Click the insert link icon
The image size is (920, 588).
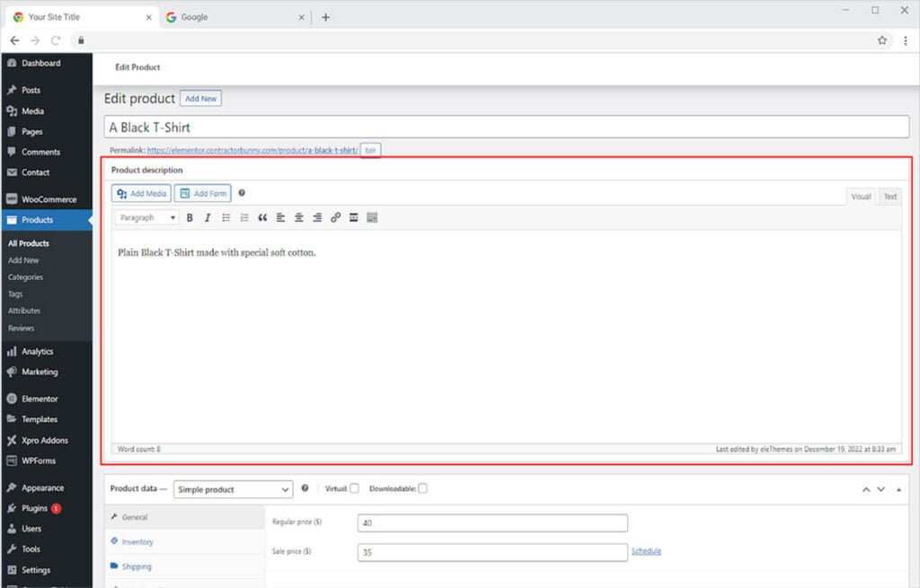click(335, 218)
